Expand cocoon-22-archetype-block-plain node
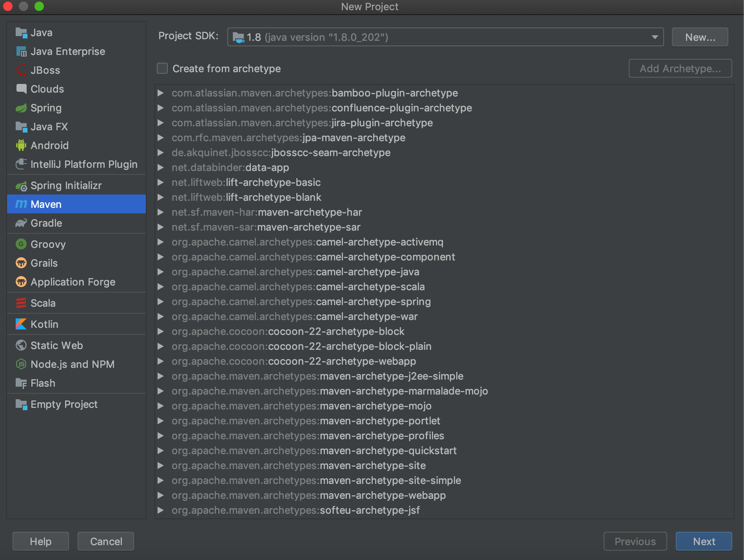744x560 pixels. (x=160, y=346)
